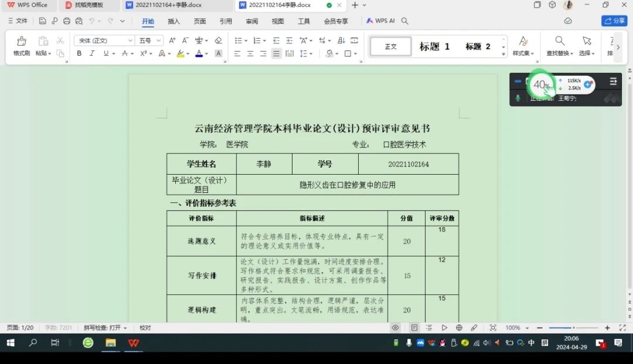Screen dimensions: 633x364
Task: Open the Insert (插入) ribbon tab
Action: pos(173,21)
